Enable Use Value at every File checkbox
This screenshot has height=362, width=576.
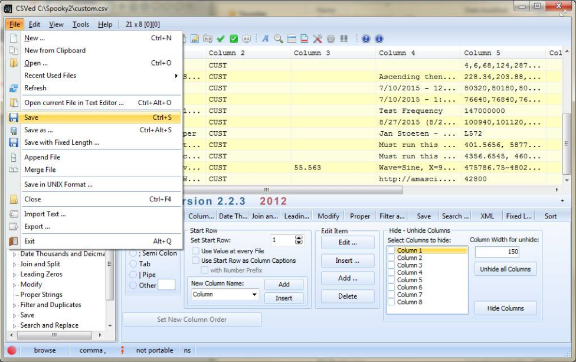click(x=196, y=251)
